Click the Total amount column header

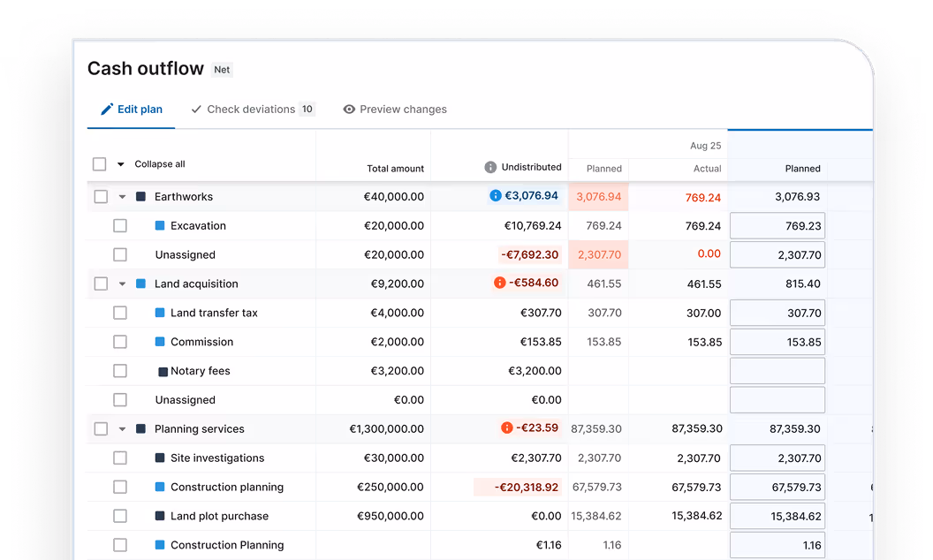coord(395,169)
